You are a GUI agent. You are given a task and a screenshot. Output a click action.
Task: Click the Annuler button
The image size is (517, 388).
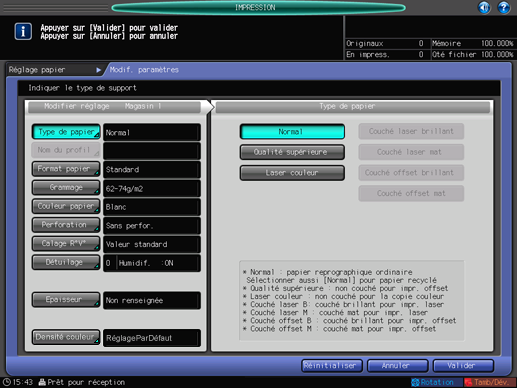pos(398,366)
